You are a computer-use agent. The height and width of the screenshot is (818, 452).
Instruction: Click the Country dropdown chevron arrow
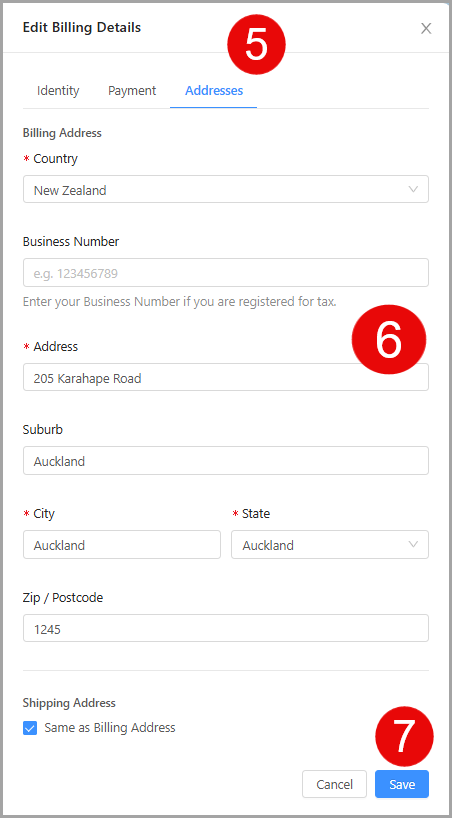tap(413, 189)
